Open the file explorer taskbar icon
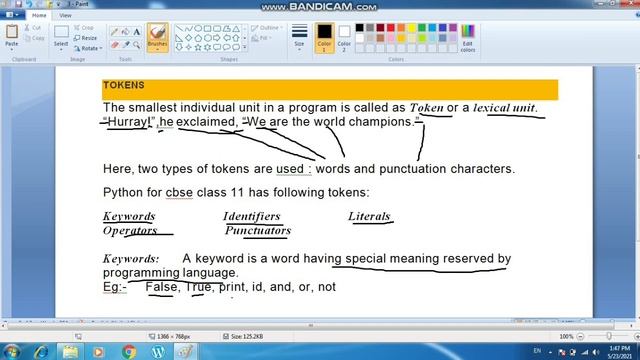Screen dimensions: 640x360 [70, 351]
